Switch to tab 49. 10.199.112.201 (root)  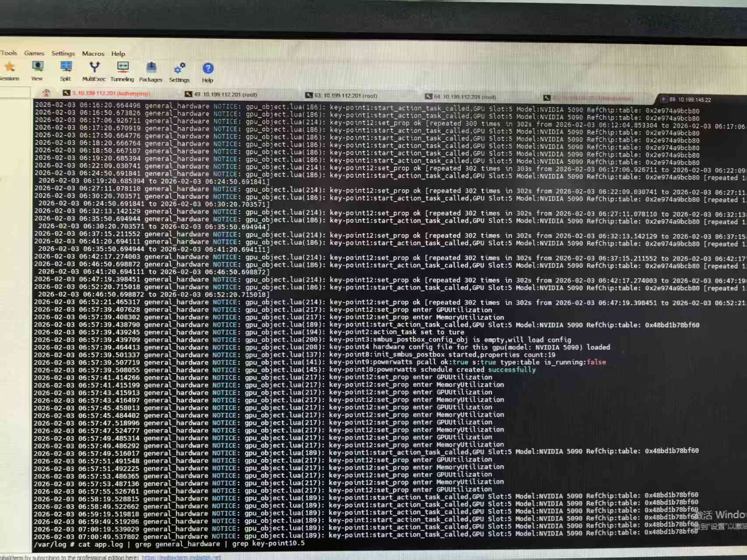[225, 95]
